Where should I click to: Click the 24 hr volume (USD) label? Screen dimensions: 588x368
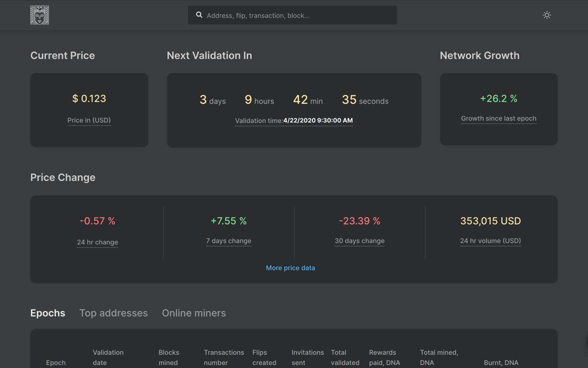(x=490, y=241)
